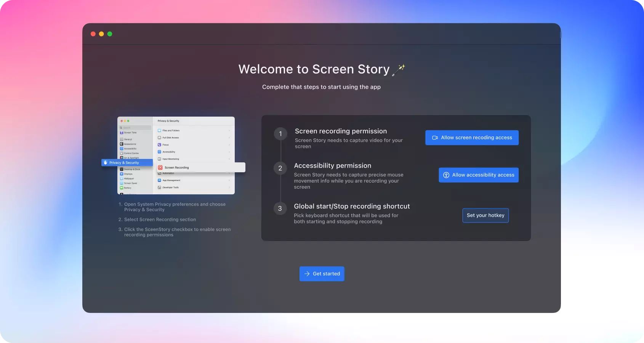The height and width of the screenshot is (343, 644).
Task: Click the Files and Folders icon
Action: coord(159,130)
